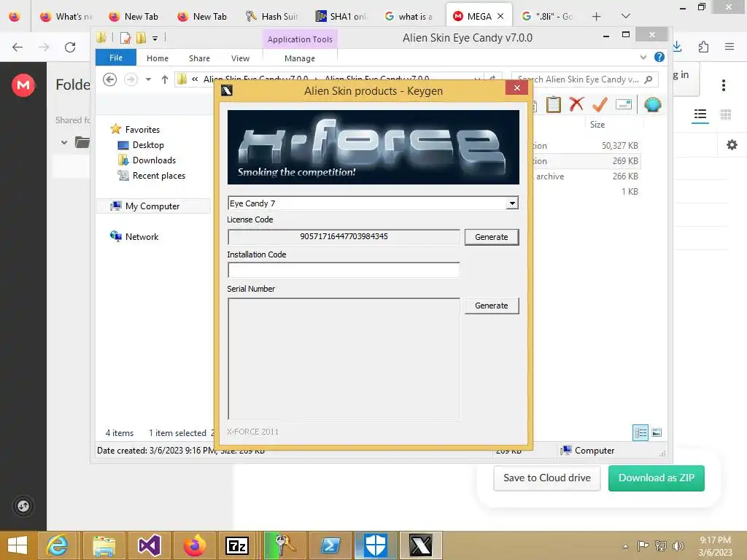Open the Customize Quick Access Toolbar dropdown

(x=155, y=38)
